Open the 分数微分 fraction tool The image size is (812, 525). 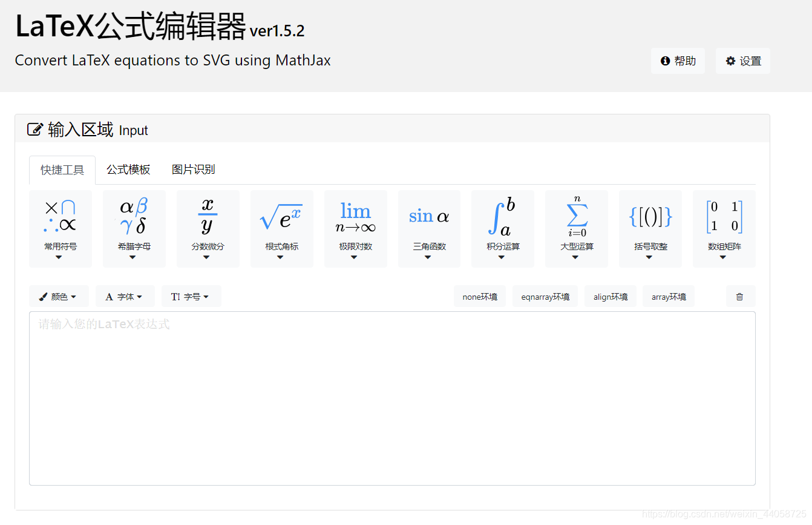pyautogui.click(x=208, y=229)
